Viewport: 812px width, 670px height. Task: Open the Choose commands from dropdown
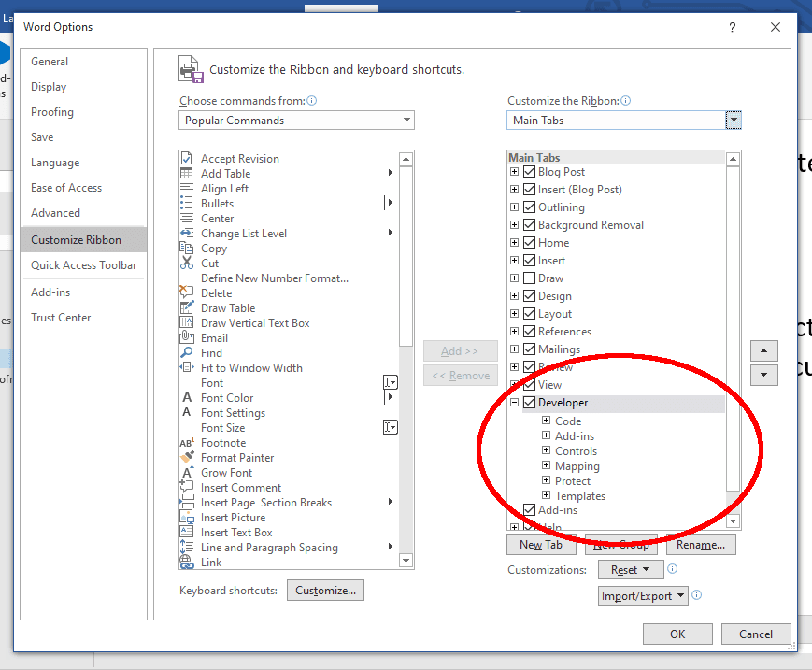(x=297, y=121)
